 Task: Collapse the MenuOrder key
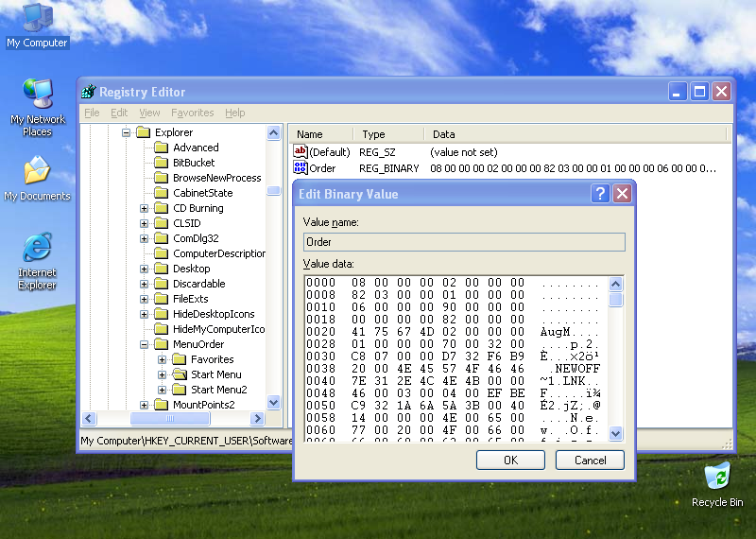tap(144, 344)
